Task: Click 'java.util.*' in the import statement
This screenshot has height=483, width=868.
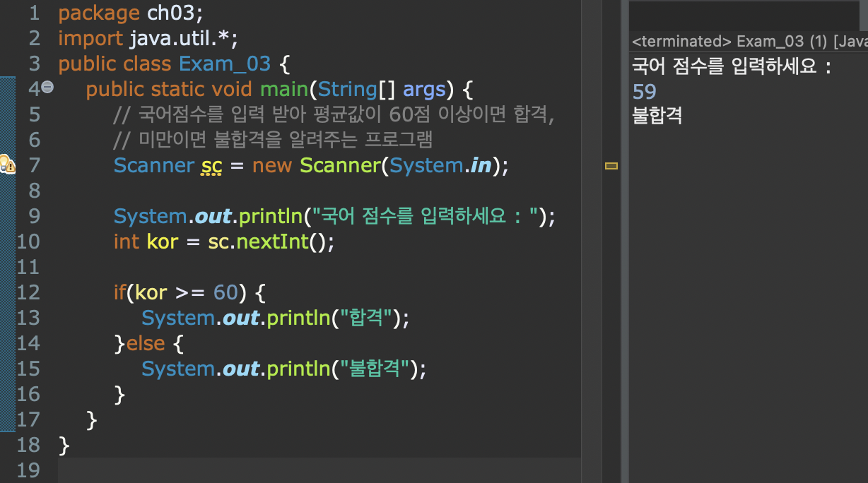Action: [x=180, y=38]
